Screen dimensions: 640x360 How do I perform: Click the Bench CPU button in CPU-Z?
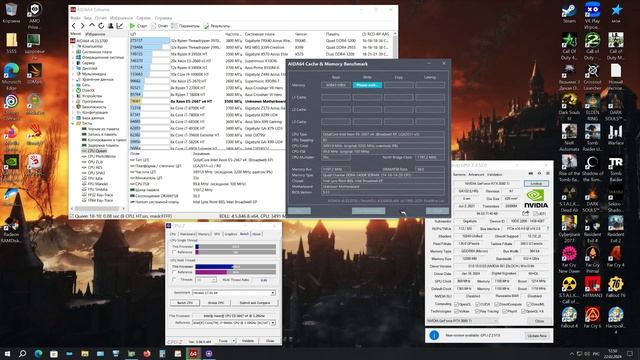(x=185, y=303)
